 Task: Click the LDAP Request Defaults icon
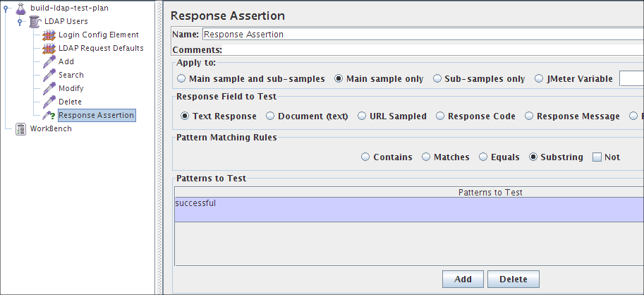coord(49,48)
